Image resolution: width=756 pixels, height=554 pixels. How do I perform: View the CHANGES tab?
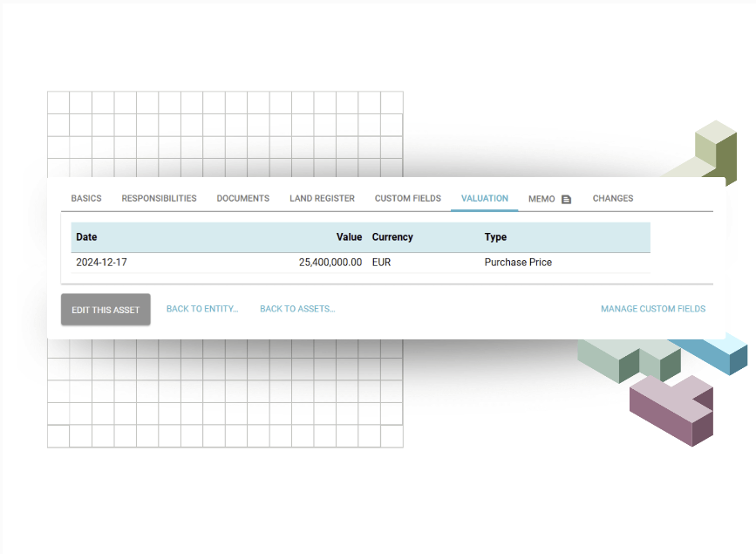[x=612, y=198]
